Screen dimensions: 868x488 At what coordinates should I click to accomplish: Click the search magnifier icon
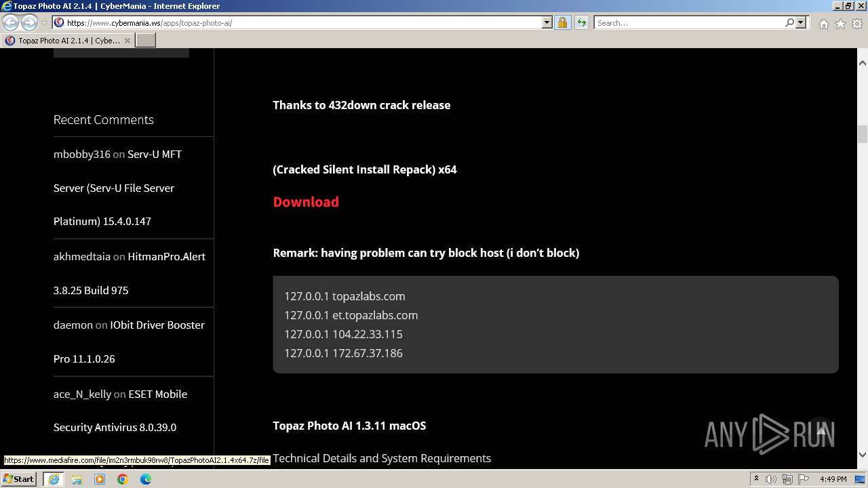click(x=789, y=22)
